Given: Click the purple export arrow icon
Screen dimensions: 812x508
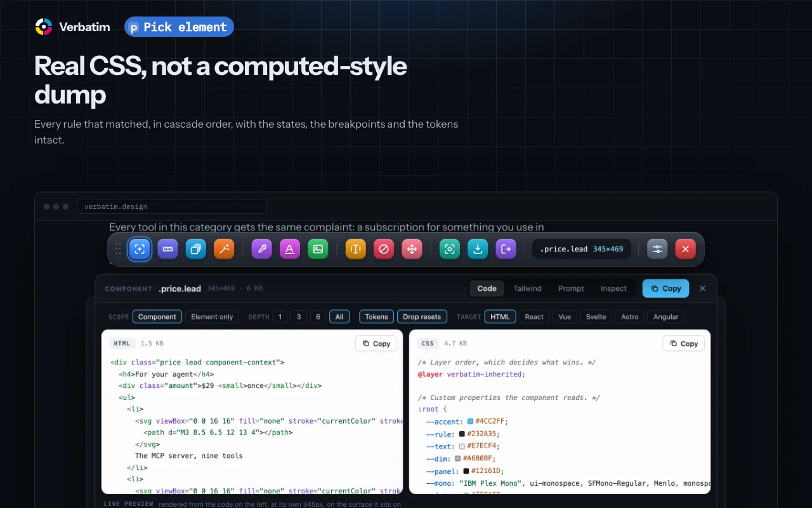Looking at the screenshot, I should click(506, 249).
